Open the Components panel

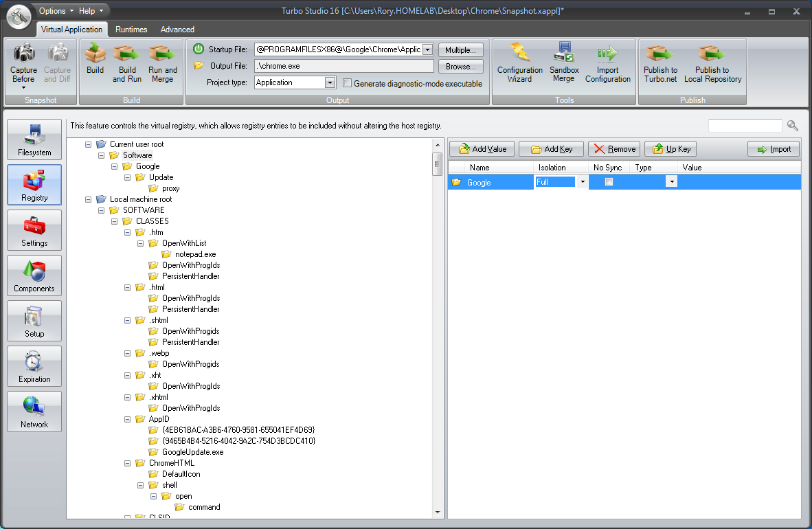[x=34, y=275]
